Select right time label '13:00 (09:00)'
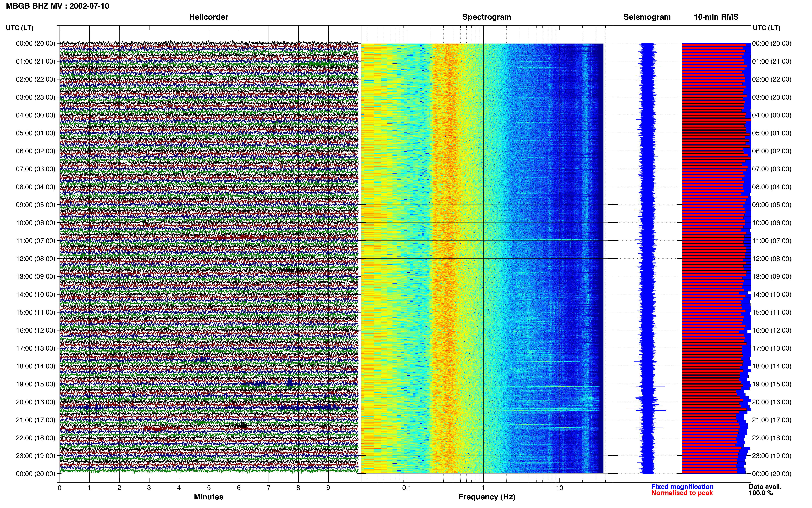The height and width of the screenshot is (508, 812). coord(772,277)
